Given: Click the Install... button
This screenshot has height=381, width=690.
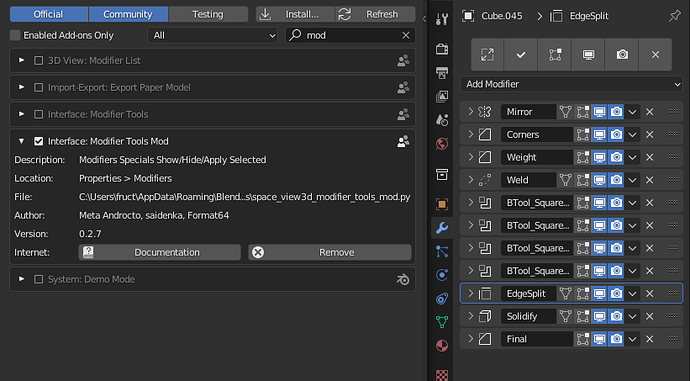Looking at the screenshot, I should click(x=296, y=14).
